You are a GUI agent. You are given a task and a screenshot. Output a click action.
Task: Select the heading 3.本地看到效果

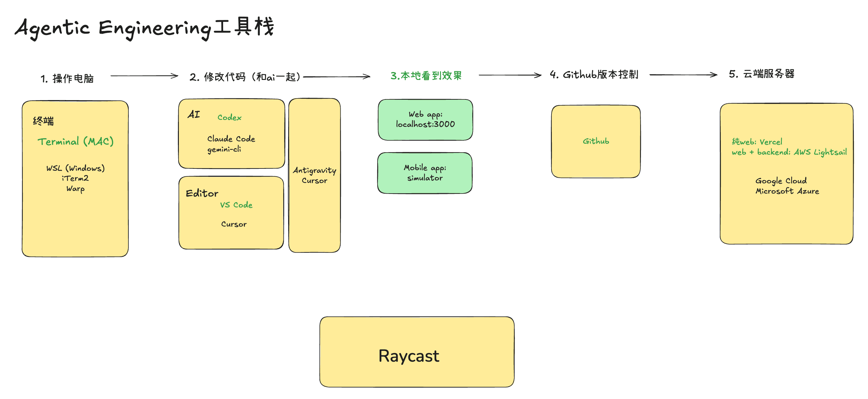tap(426, 76)
